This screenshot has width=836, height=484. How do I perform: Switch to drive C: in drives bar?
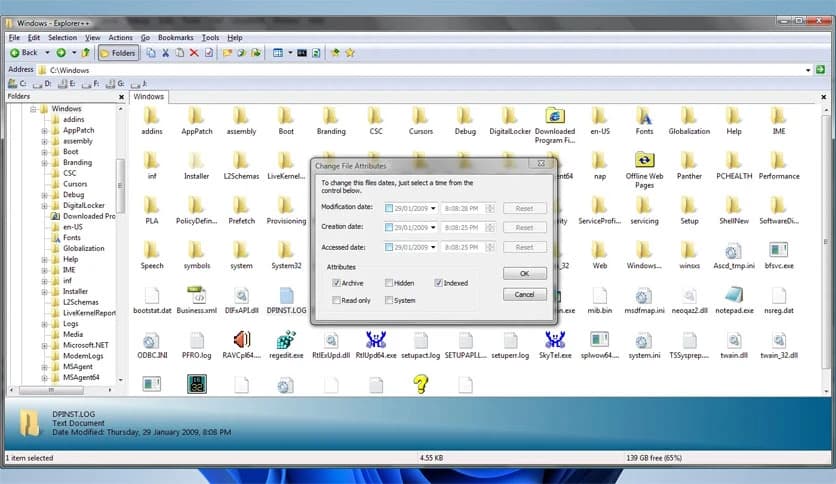tap(17, 84)
